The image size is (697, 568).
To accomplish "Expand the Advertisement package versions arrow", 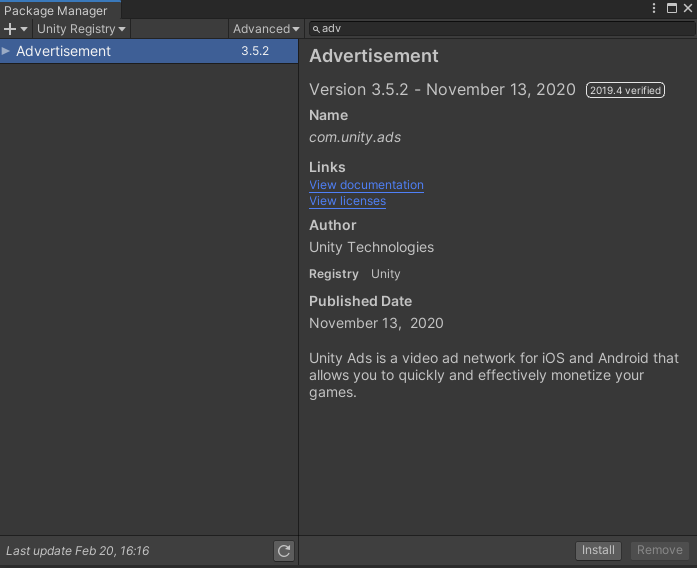I will (x=6, y=51).
